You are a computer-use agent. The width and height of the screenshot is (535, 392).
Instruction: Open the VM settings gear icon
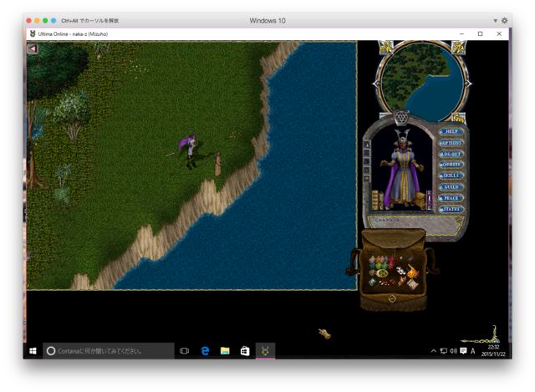coord(505,21)
